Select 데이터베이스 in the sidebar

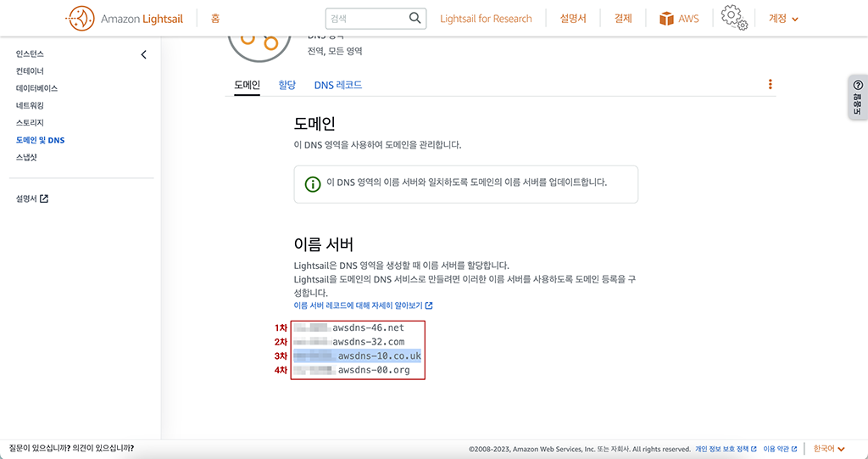[x=36, y=88]
